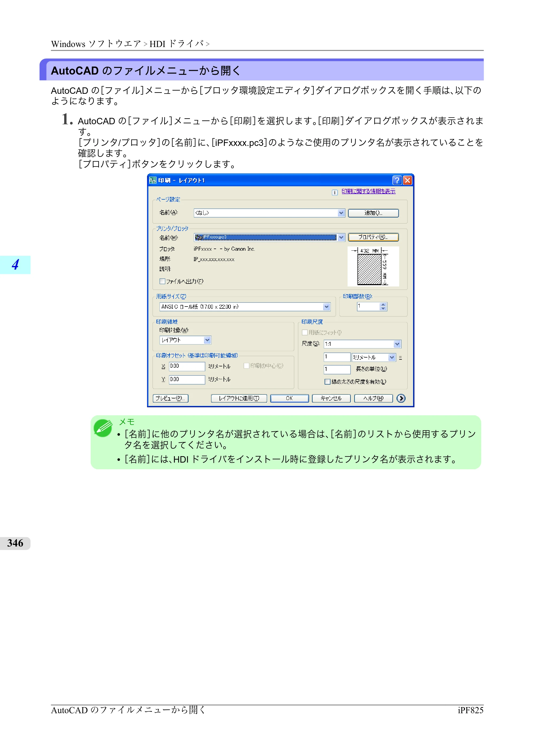The height and width of the screenshot is (756, 535).
Task: Click the Windows ソフトウエア breadcrumb
Action: click(96, 44)
